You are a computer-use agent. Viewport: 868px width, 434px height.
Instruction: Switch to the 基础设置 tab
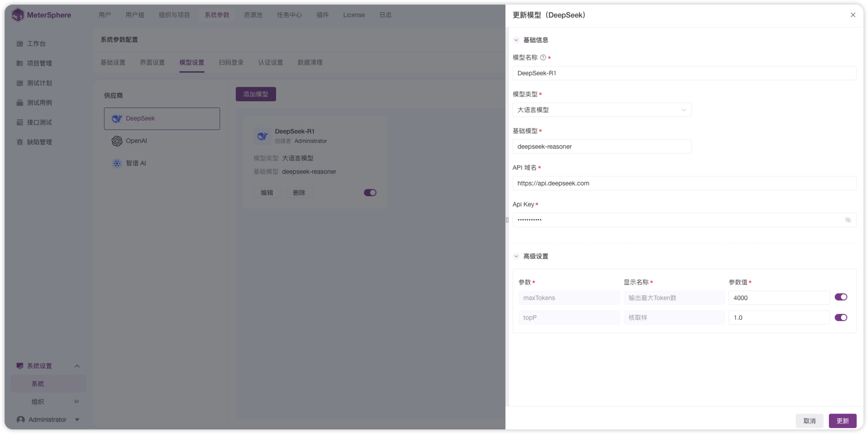coord(113,62)
